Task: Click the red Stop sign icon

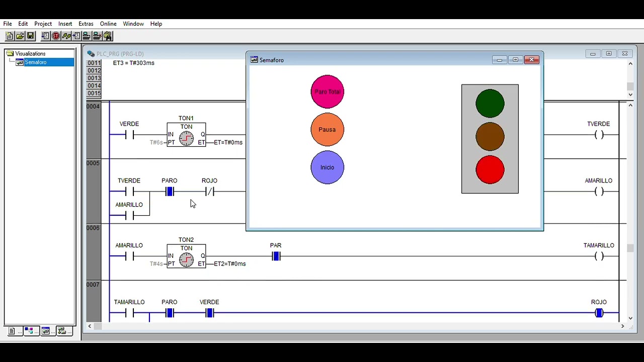Action: [56, 36]
